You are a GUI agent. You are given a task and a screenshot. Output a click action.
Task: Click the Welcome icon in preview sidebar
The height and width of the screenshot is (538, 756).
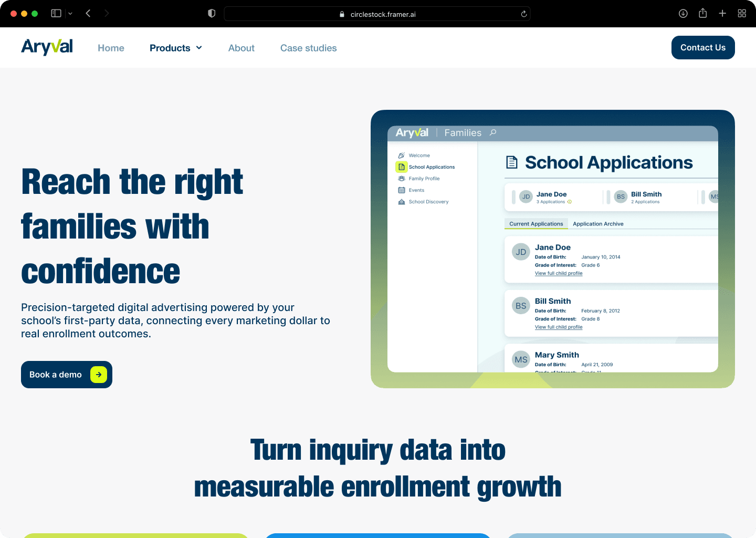pos(402,156)
